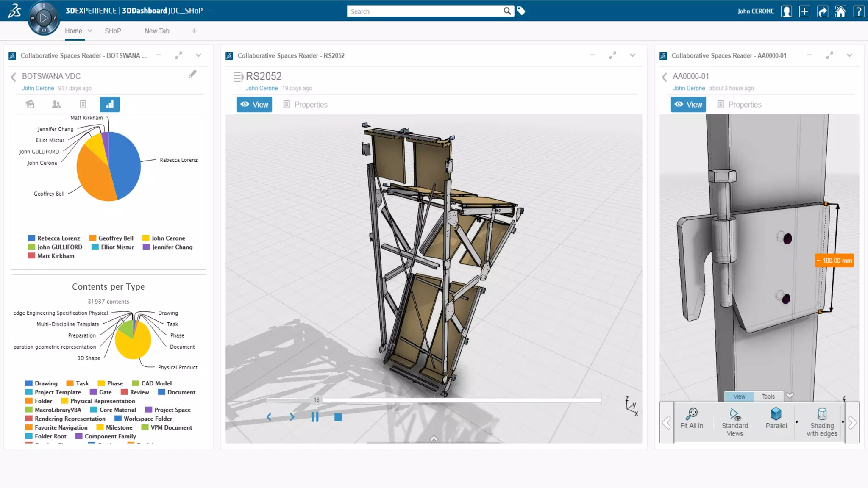Toggle Rebecca Lorenz legend entry

click(x=54, y=238)
